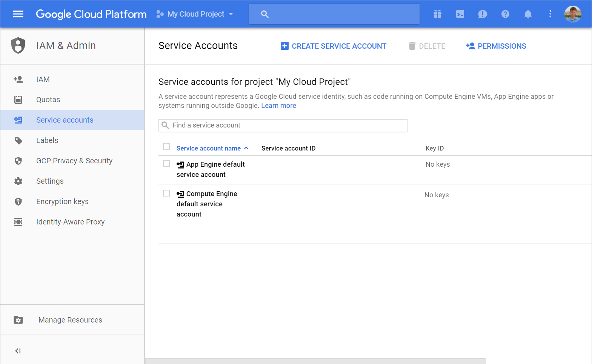Image resolution: width=592 pixels, height=364 pixels.
Task: Sort by Service account name column
Action: click(x=212, y=148)
